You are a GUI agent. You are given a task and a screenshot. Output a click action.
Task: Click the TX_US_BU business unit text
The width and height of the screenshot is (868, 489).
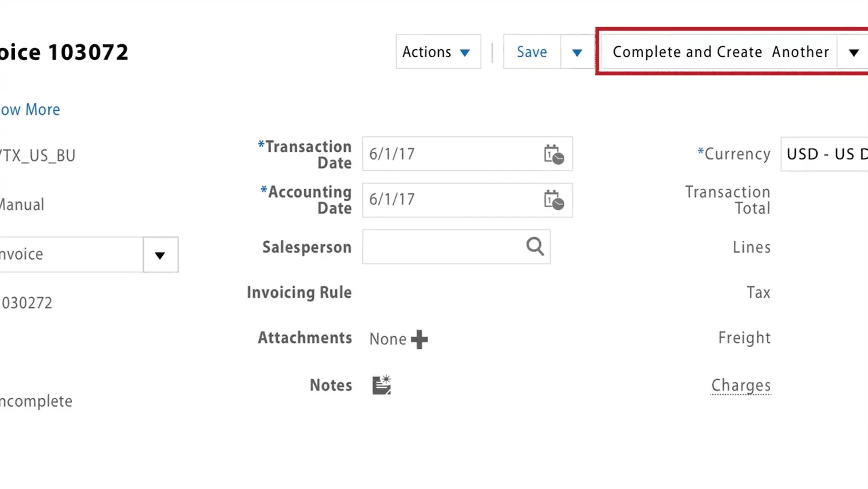click(38, 156)
